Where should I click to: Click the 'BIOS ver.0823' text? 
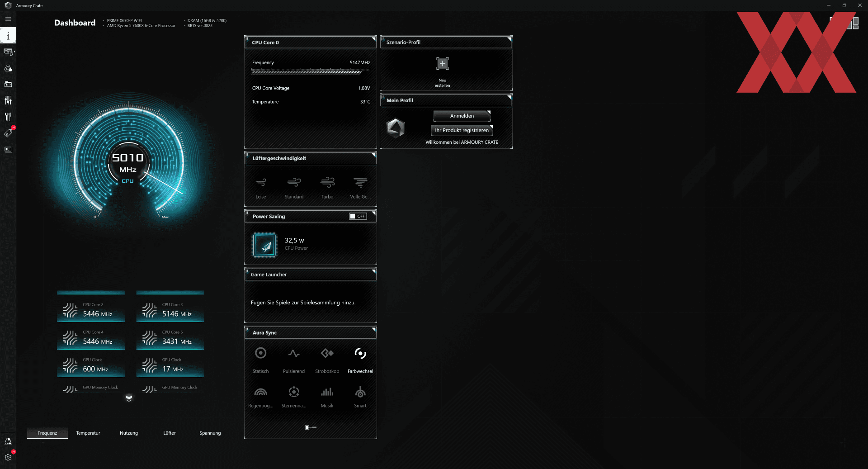click(x=200, y=26)
